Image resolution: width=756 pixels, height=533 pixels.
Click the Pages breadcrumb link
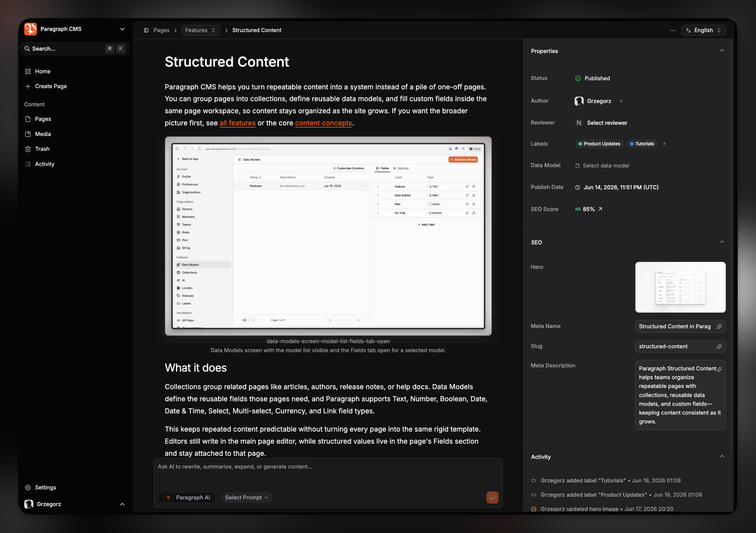[161, 30]
